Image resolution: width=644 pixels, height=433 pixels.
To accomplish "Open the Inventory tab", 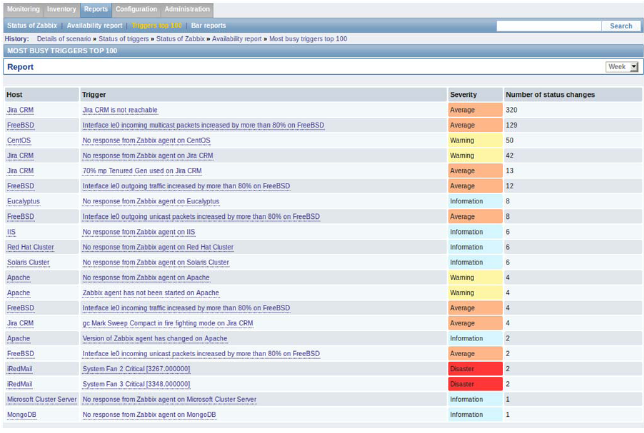I will click(61, 9).
